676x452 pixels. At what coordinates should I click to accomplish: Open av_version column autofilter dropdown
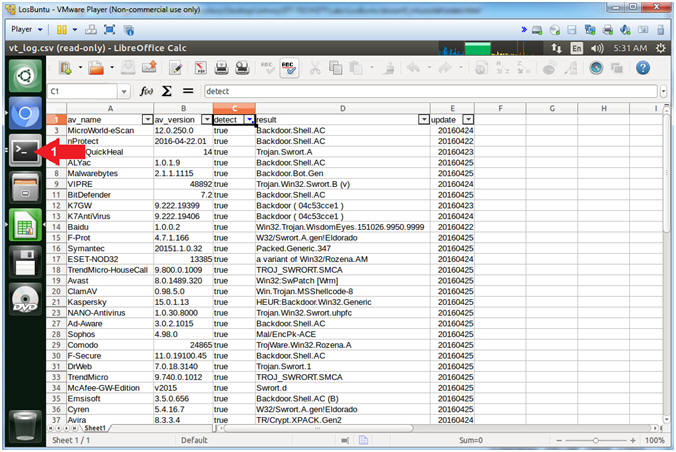click(207, 119)
